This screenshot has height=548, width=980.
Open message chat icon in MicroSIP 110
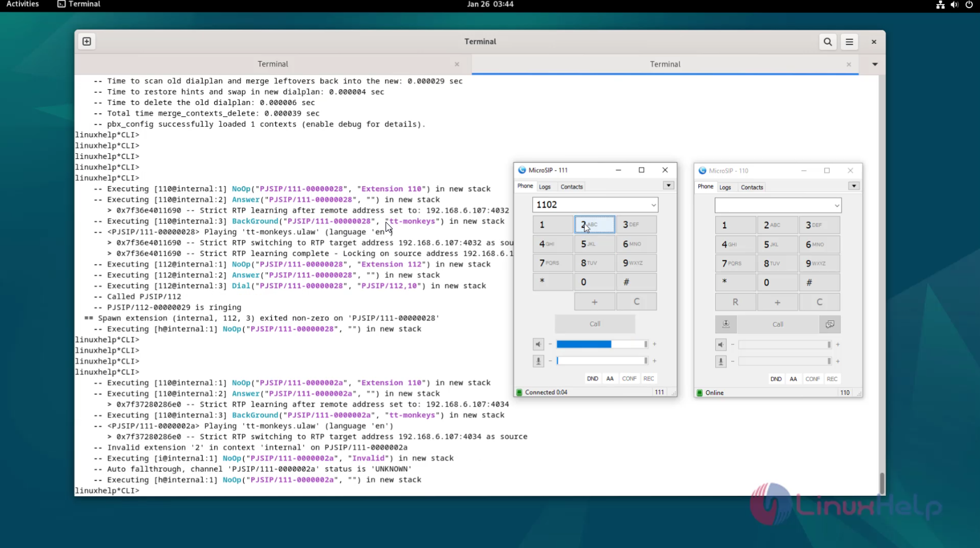pos(830,324)
